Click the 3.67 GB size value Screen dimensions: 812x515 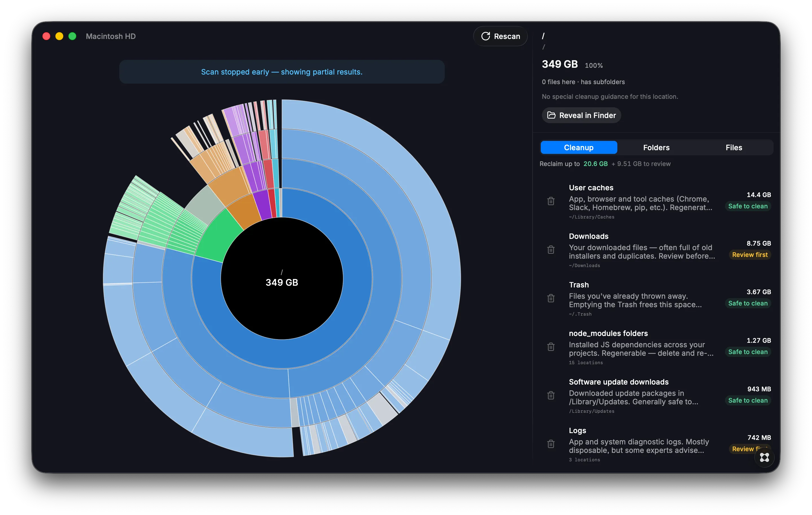[758, 292]
